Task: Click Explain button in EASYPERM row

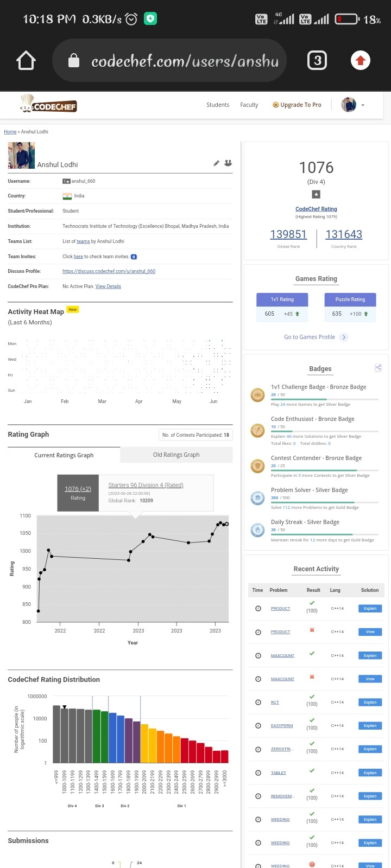Action: (370, 725)
